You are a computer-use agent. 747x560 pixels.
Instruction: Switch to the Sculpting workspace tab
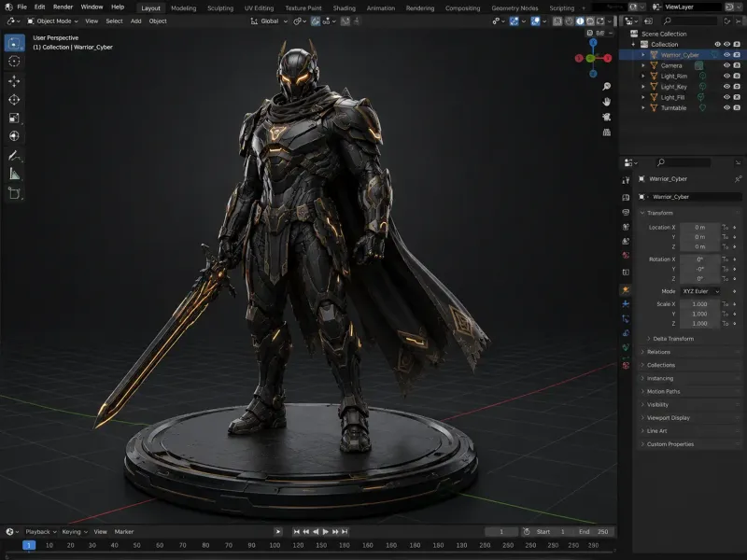tap(220, 8)
